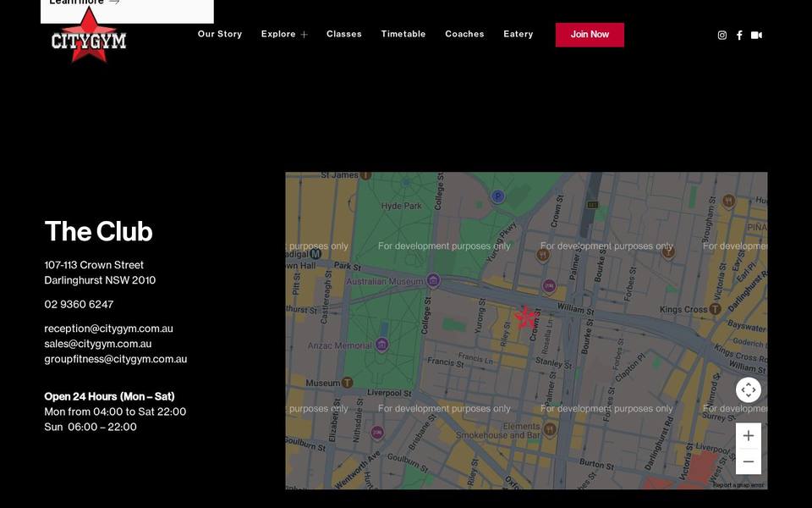Screen dimensions: 812x508
Task: Click the Join Now button
Action: coord(590,35)
